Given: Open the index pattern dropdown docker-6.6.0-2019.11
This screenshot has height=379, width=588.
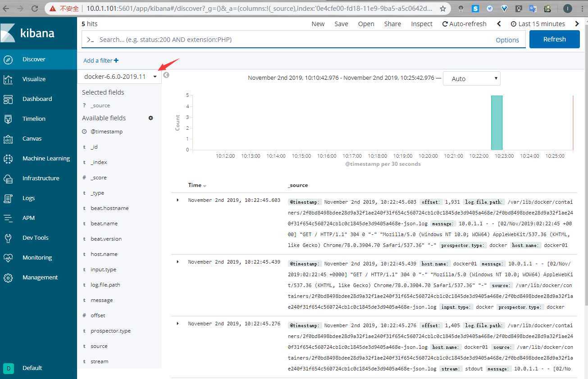Looking at the screenshot, I should click(120, 76).
